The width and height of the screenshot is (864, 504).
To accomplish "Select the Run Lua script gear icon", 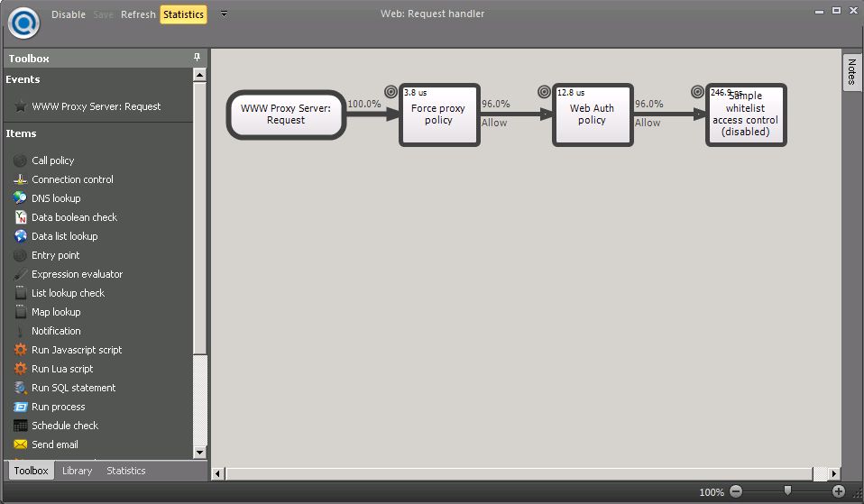I will point(21,369).
